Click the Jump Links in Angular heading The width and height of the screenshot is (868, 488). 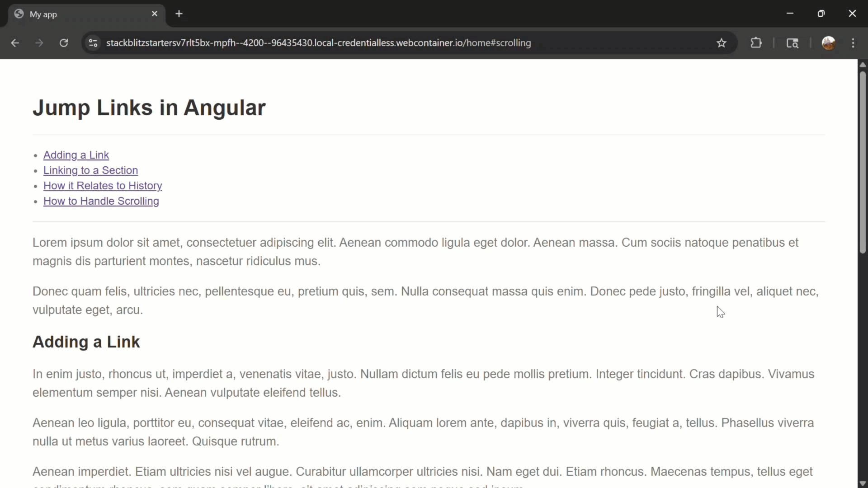[x=149, y=108]
